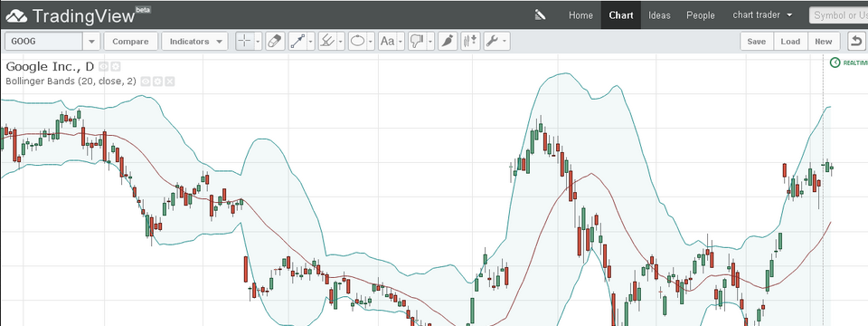Select the eraser tool

point(275,42)
